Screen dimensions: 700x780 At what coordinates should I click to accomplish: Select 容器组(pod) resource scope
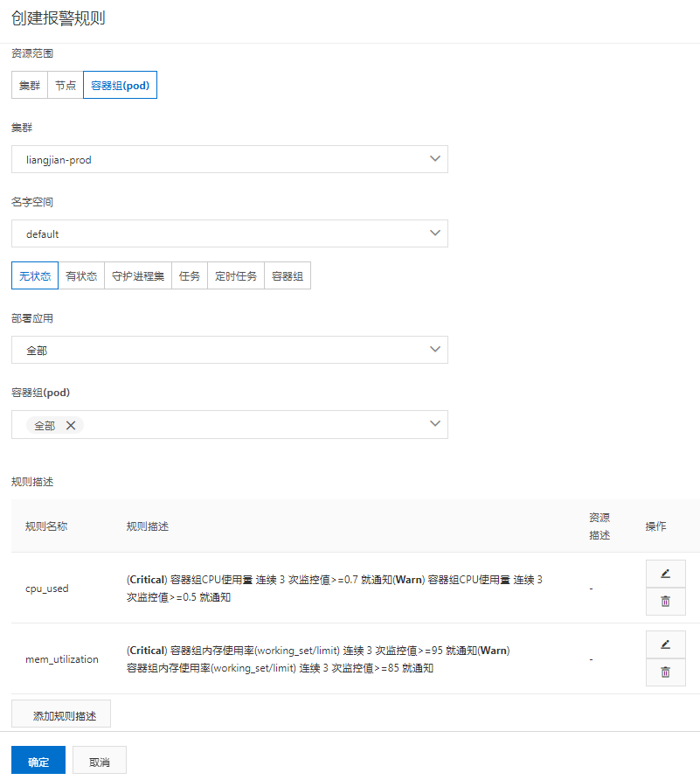click(x=120, y=86)
